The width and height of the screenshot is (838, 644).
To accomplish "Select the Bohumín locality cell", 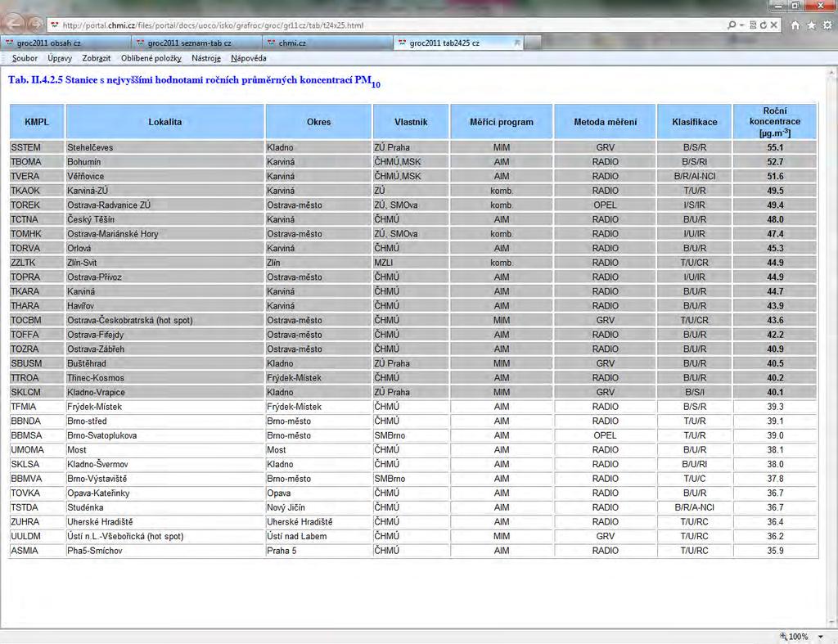I will (164, 162).
